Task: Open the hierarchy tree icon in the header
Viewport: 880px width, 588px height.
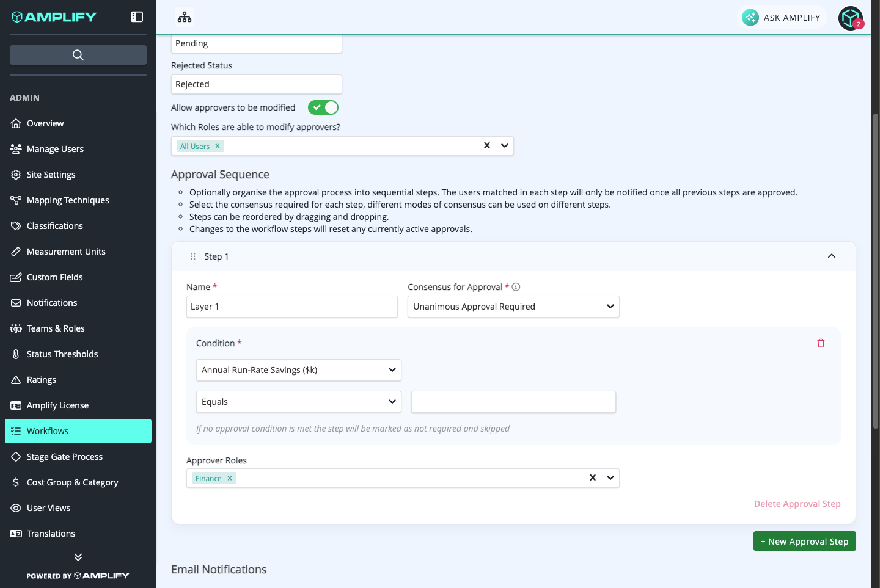Action: tap(185, 17)
